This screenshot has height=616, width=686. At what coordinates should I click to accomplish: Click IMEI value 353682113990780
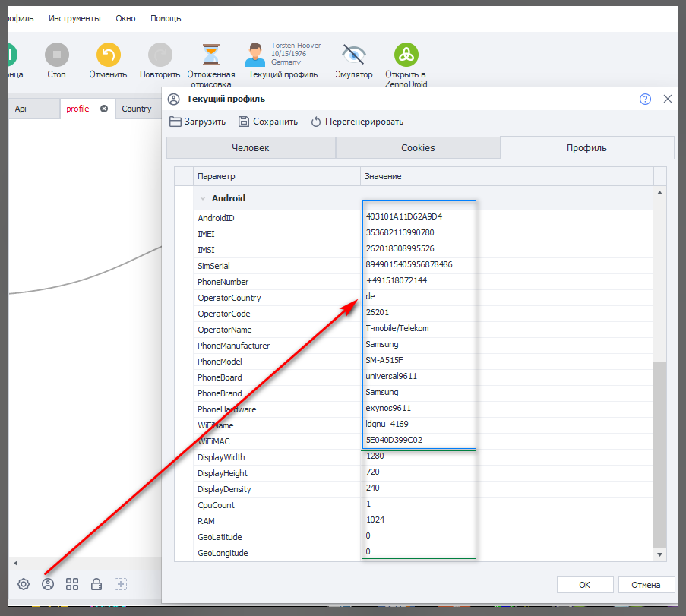(x=400, y=232)
